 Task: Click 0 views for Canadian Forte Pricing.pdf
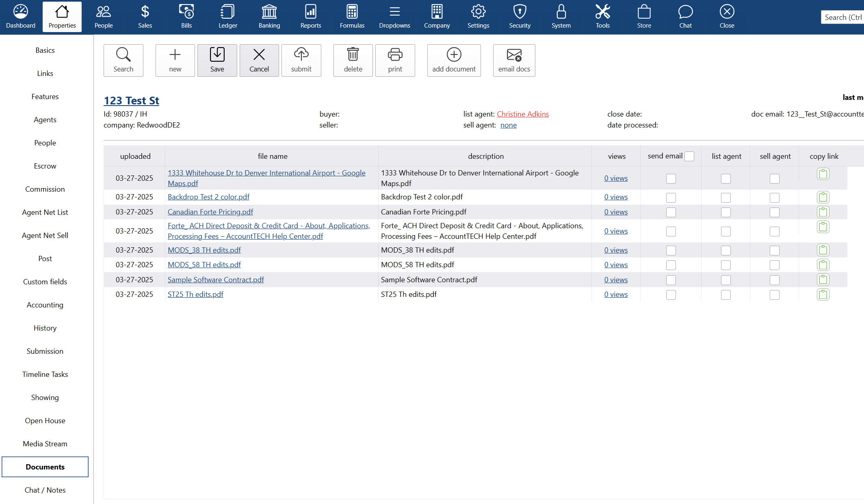coord(616,212)
